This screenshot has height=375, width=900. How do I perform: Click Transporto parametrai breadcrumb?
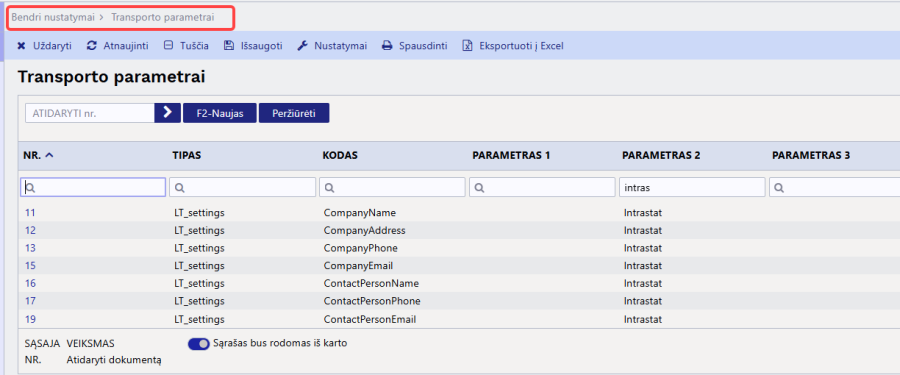(x=162, y=17)
